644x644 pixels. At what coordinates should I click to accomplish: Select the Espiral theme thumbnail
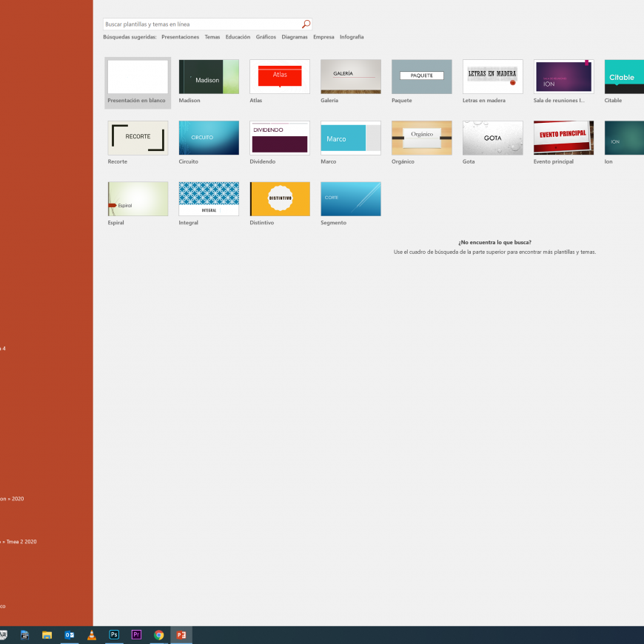(138, 199)
